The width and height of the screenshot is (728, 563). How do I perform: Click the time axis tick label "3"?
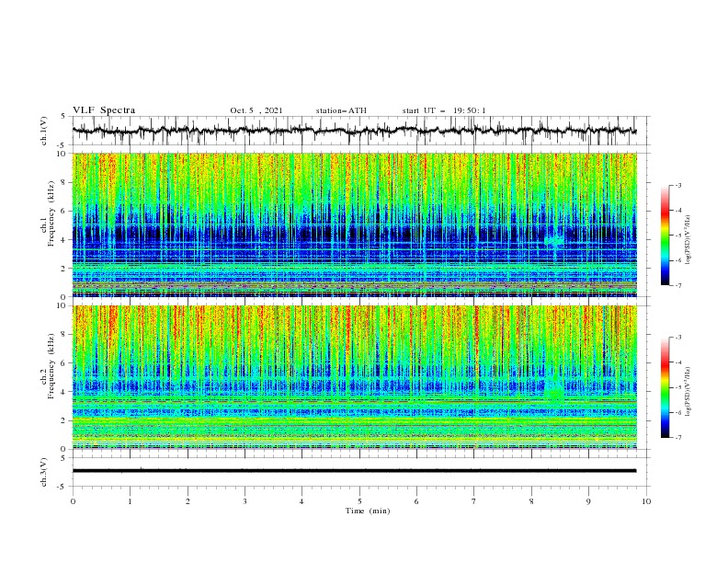click(245, 501)
